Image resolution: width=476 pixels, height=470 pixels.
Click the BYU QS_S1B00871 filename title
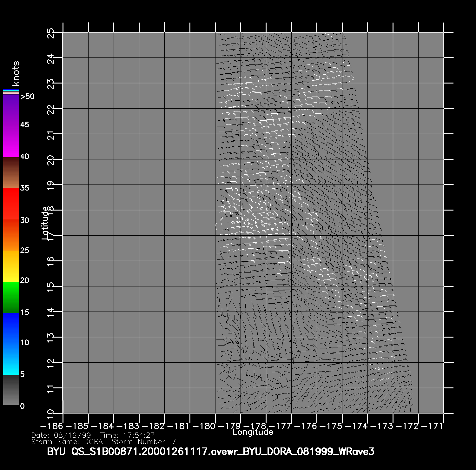point(211,451)
